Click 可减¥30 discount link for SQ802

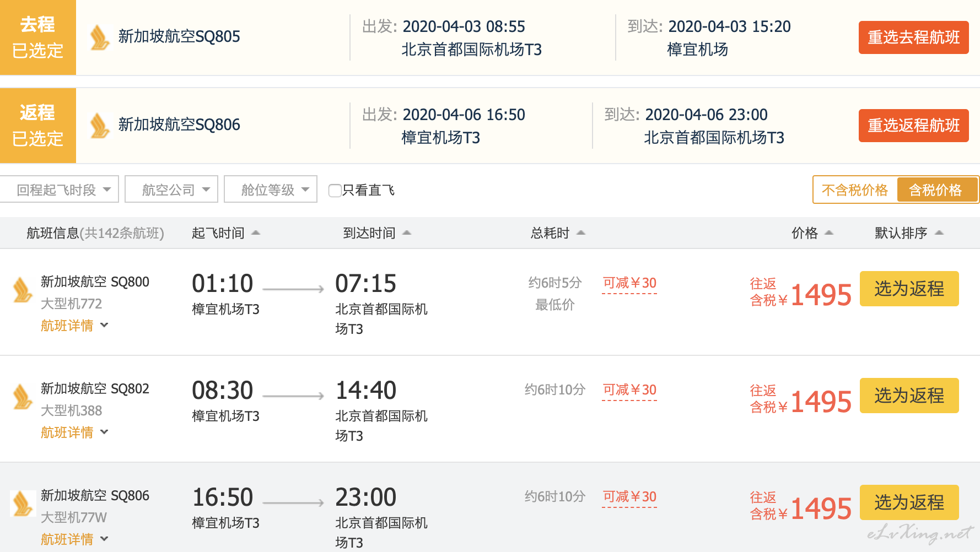629,390
